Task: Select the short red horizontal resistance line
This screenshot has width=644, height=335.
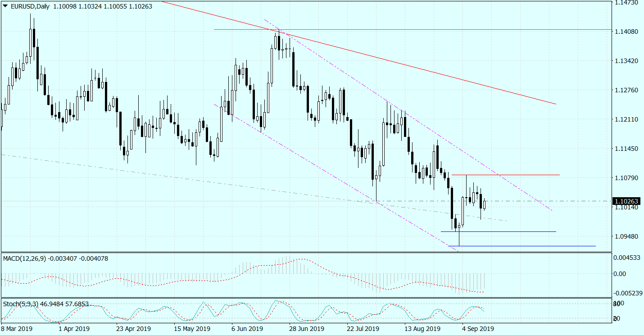Action: (506, 175)
